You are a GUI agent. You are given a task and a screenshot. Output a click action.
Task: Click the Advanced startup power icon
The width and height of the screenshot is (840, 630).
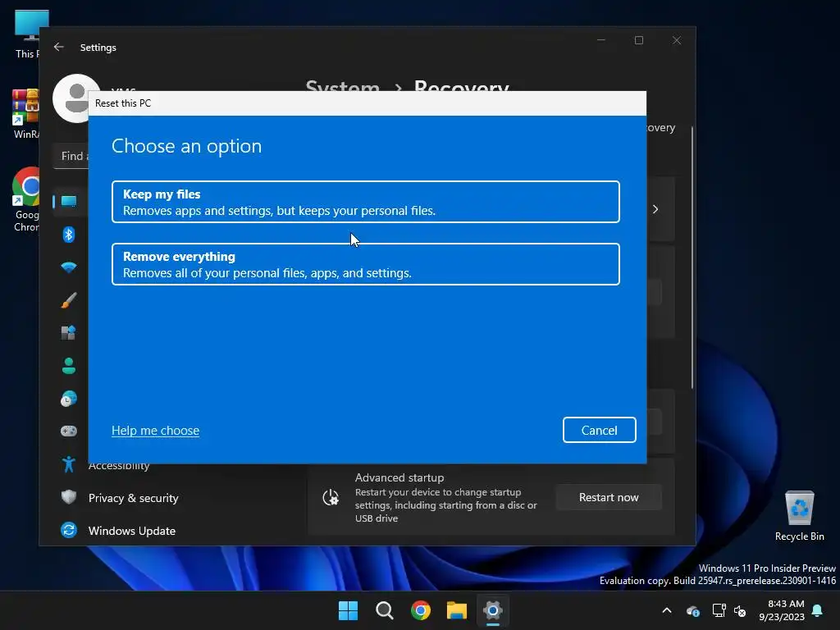tap(331, 498)
